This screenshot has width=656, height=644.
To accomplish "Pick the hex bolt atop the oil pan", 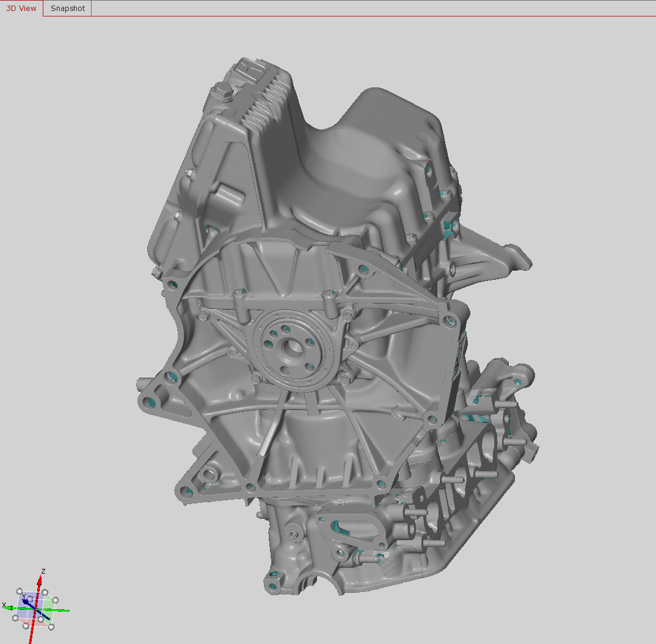I will pos(222,93).
